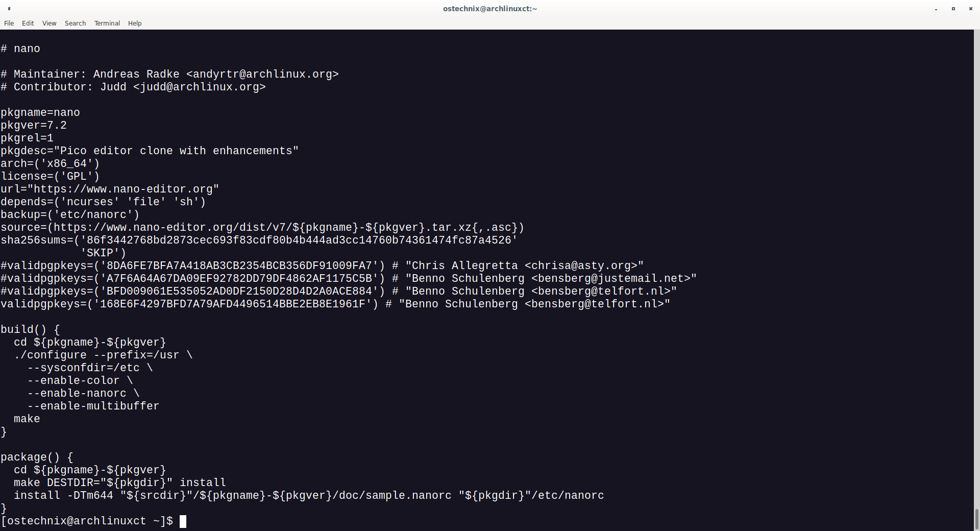Viewport: 980px width, 531px height.
Task: Click the backup=('etc/nanorc') line
Action: click(70, 214)
